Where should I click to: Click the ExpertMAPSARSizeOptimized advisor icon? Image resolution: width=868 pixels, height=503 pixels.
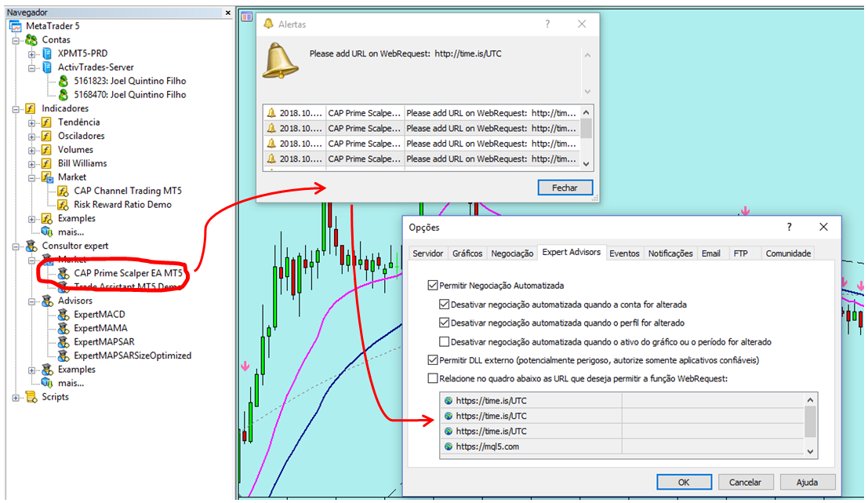64,355
